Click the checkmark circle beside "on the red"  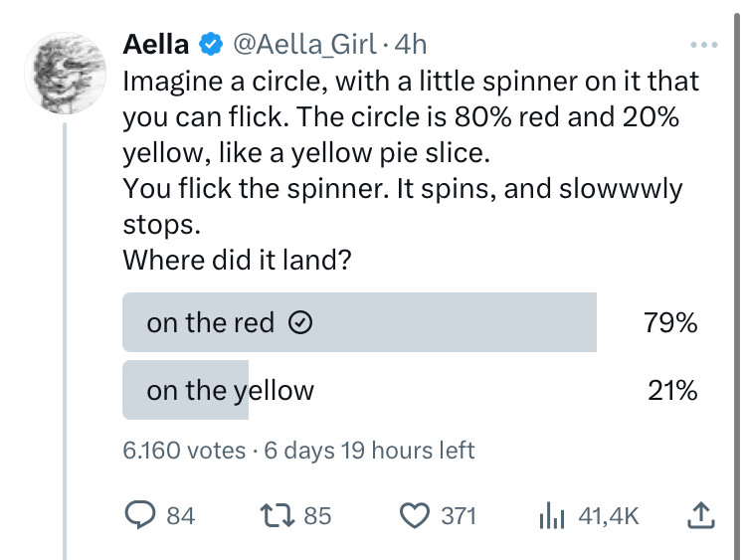(x=300, y=323)
